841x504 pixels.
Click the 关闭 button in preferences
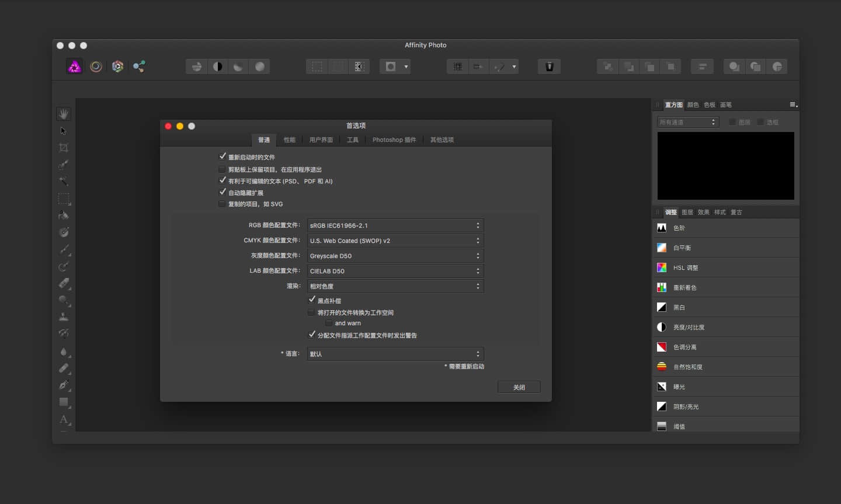pos(519,387)
